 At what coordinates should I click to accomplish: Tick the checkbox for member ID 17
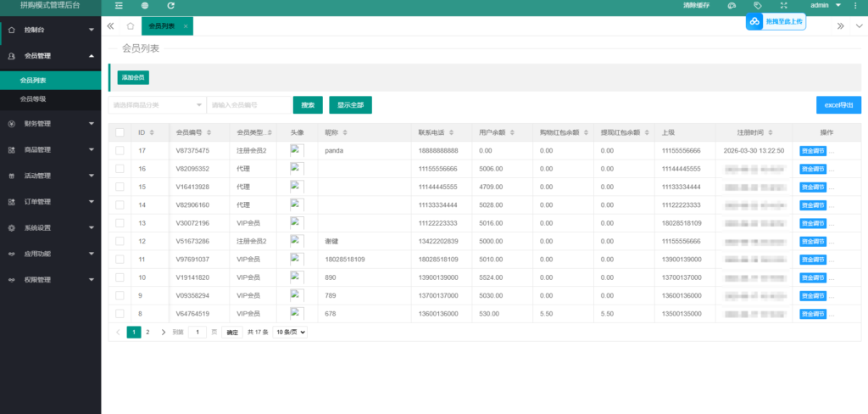coord(120,150)
